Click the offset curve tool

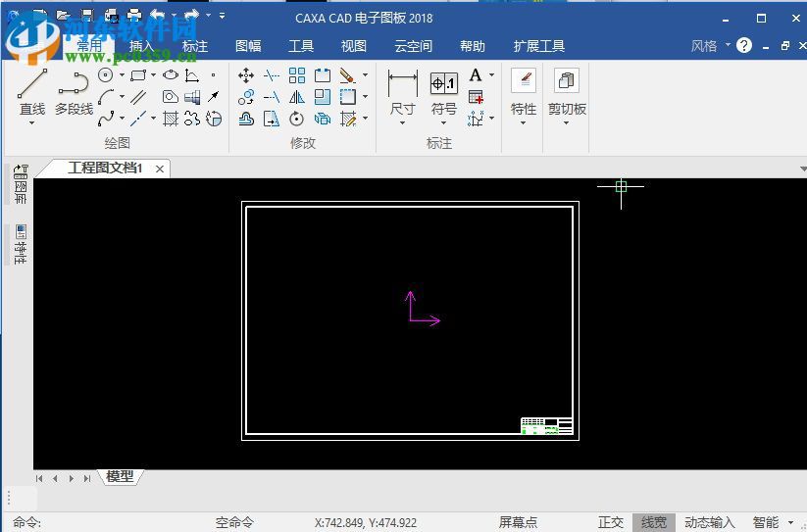coord(246,119)
